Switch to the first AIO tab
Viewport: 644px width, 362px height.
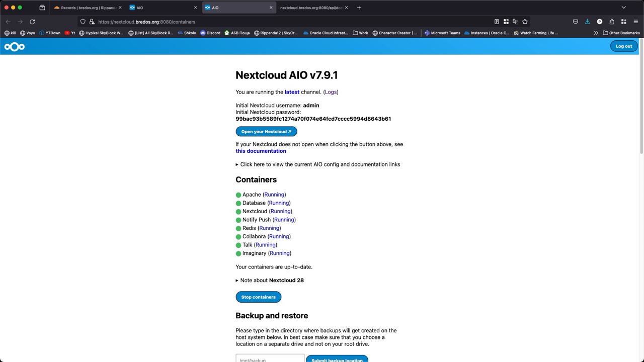coord(163,8)
